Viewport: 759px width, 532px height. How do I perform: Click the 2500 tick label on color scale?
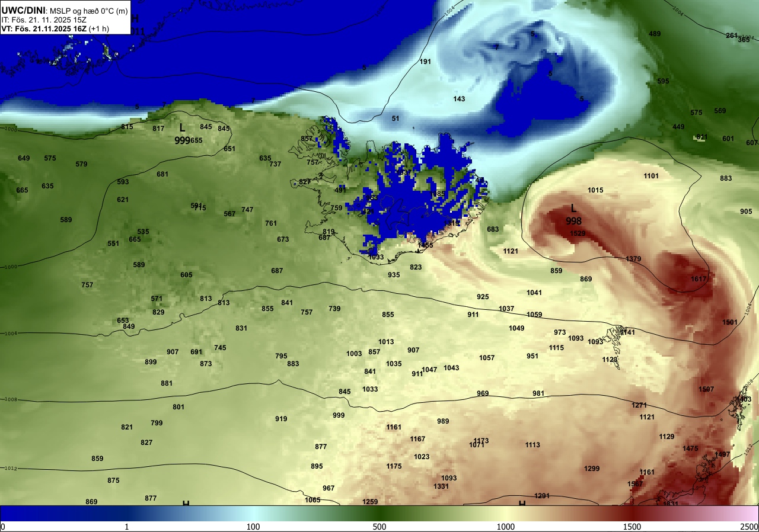point(750,527)
